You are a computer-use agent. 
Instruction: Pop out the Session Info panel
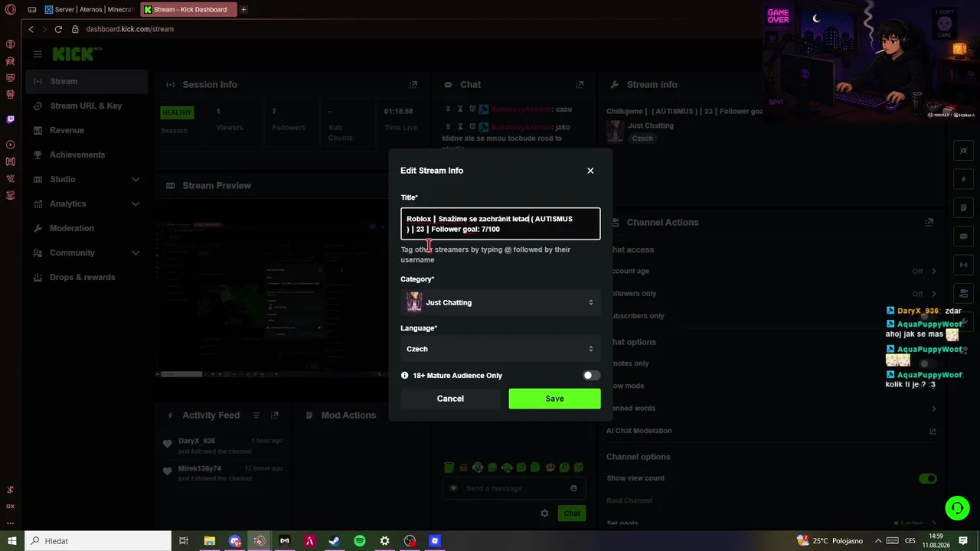(x=413, y=85)
